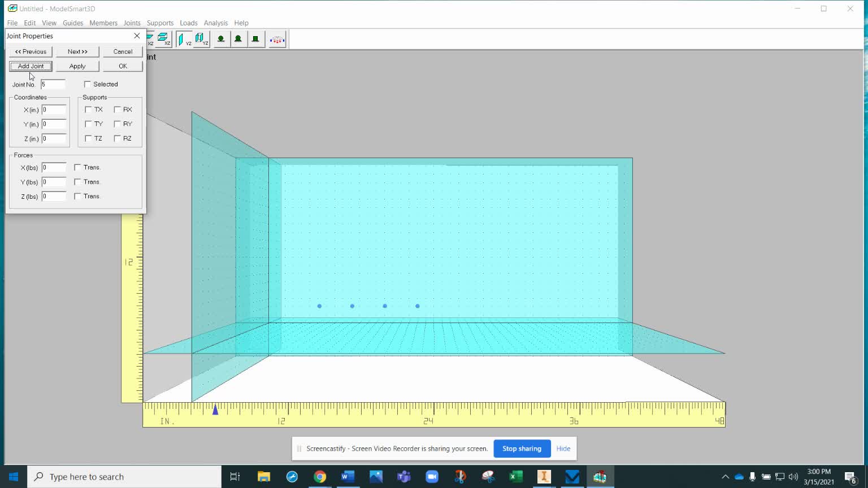
Task: Click the Y (in.) coordinate field
Action: click(54, 124)
